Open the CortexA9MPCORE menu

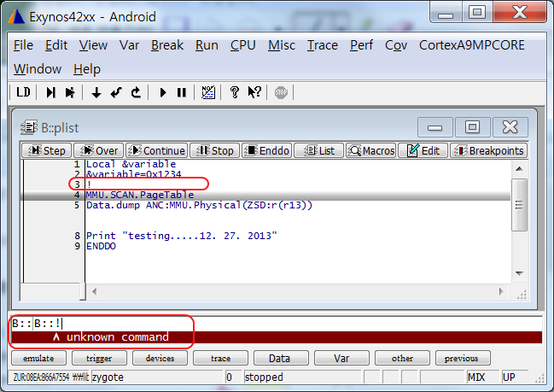(473, 45)
